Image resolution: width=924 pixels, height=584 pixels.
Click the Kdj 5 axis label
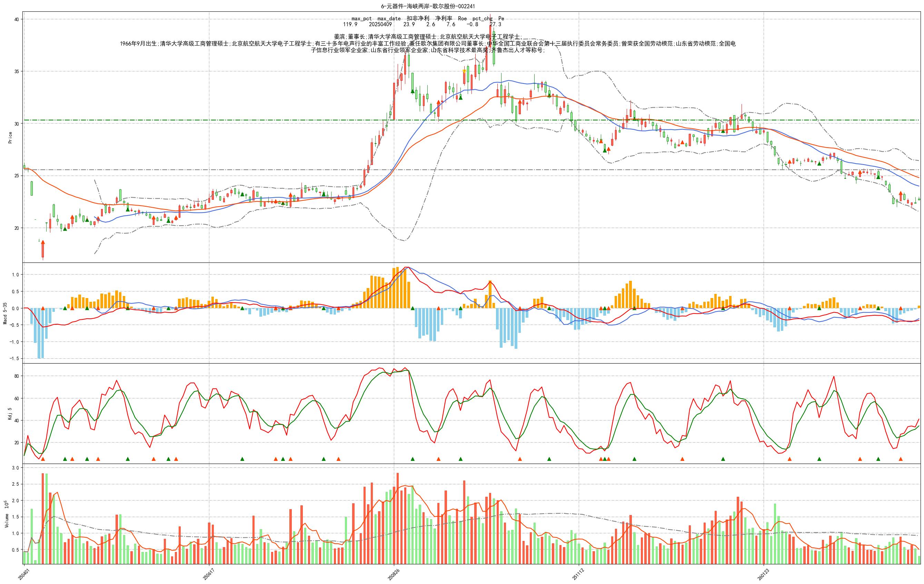(10, 414)
